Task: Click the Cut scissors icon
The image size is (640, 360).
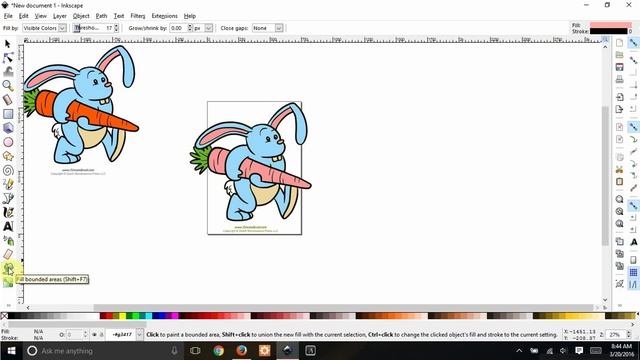Action: 619,169
